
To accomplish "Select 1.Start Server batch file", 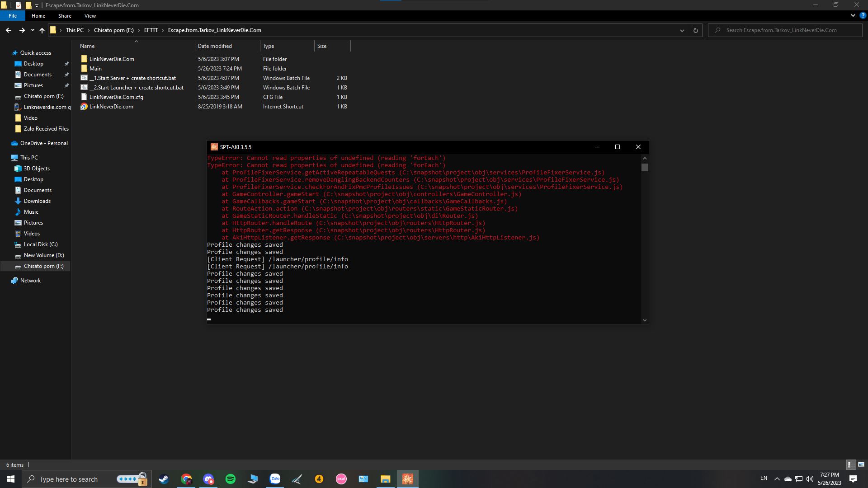I will click(132, 78).
